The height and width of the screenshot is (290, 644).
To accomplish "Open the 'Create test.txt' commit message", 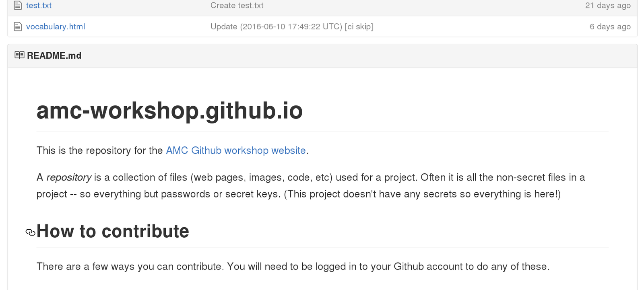I will 237,6.
